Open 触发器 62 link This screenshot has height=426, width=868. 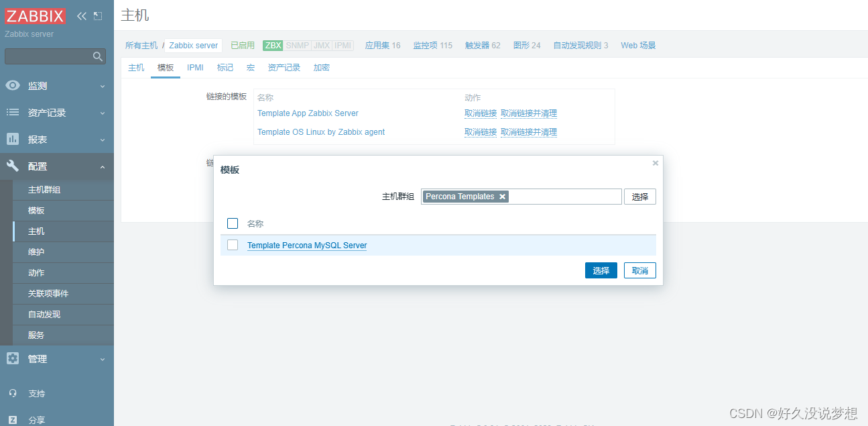coord(483,46)
